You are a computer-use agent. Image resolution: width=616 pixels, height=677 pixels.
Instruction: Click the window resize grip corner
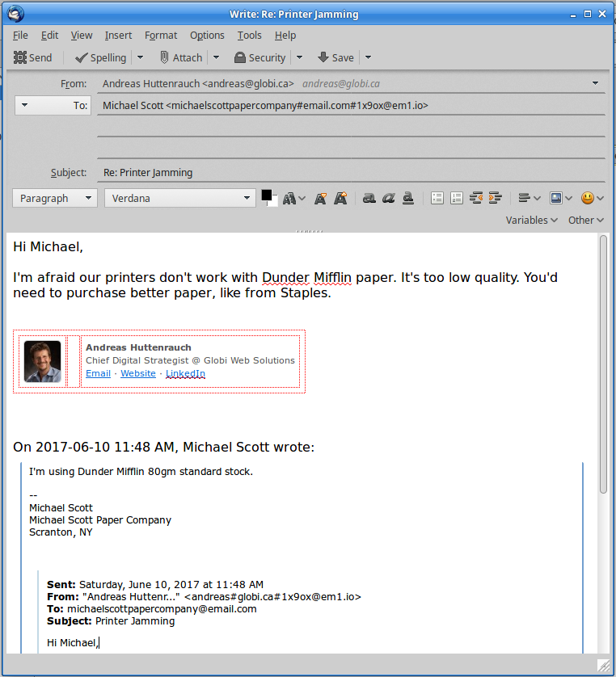point(604,666)
